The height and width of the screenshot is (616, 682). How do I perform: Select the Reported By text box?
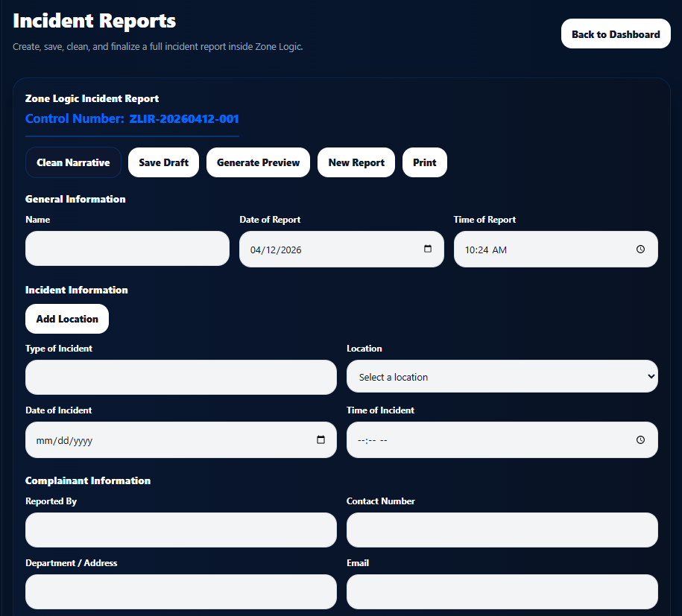(181, 530)
